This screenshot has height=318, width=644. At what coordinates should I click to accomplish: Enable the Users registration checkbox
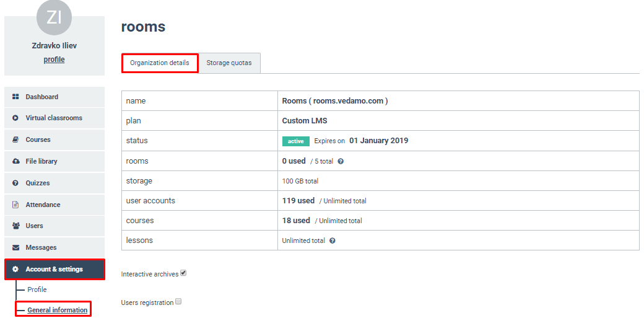(x=178, y=301)
